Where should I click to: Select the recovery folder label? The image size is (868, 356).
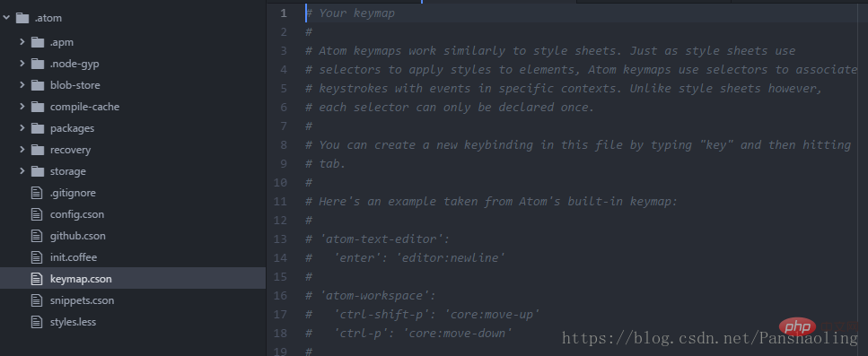point(70,150)
